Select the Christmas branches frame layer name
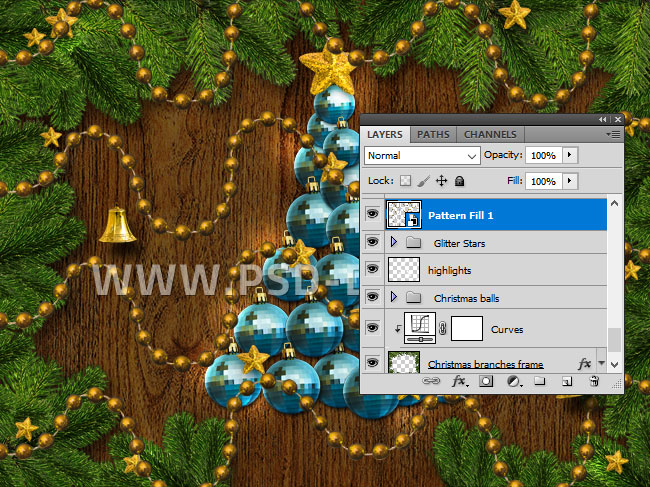The image size is (650, 487). pos(485,364)
